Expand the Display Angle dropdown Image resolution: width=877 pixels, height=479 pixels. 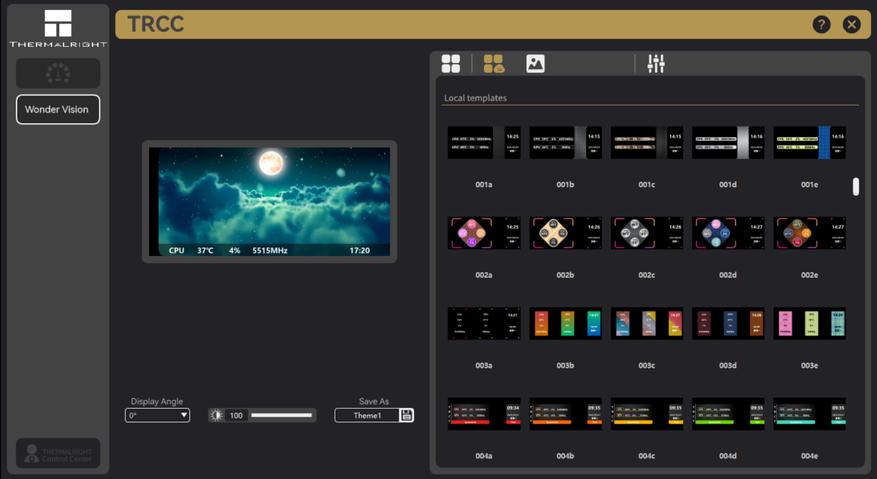click(x=157, y=415)
